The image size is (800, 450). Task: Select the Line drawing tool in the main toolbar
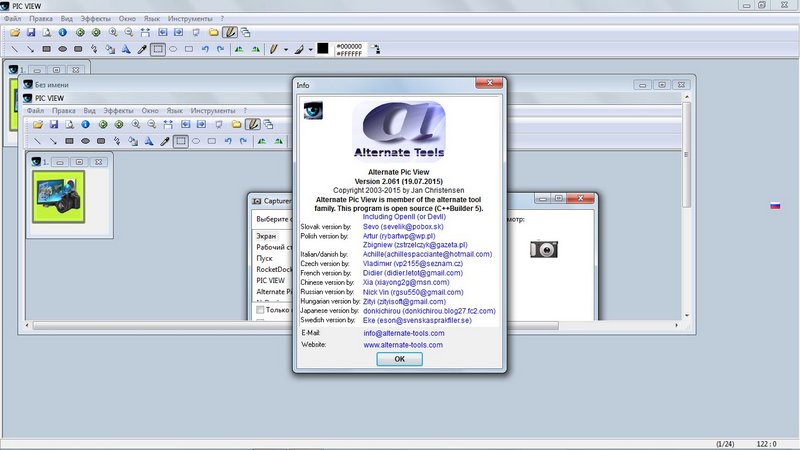coord(15,49)
